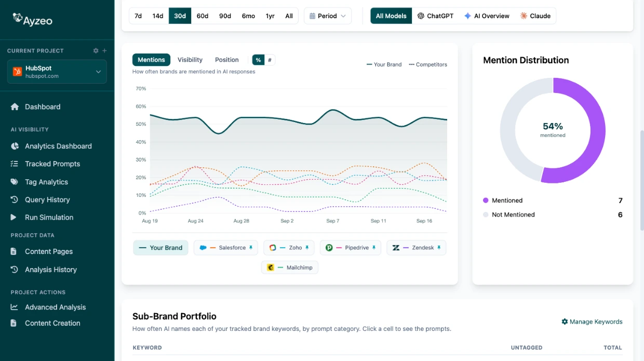644x361 pixels.
Task: Select the 7d time range
Action: tap(138, 16)
